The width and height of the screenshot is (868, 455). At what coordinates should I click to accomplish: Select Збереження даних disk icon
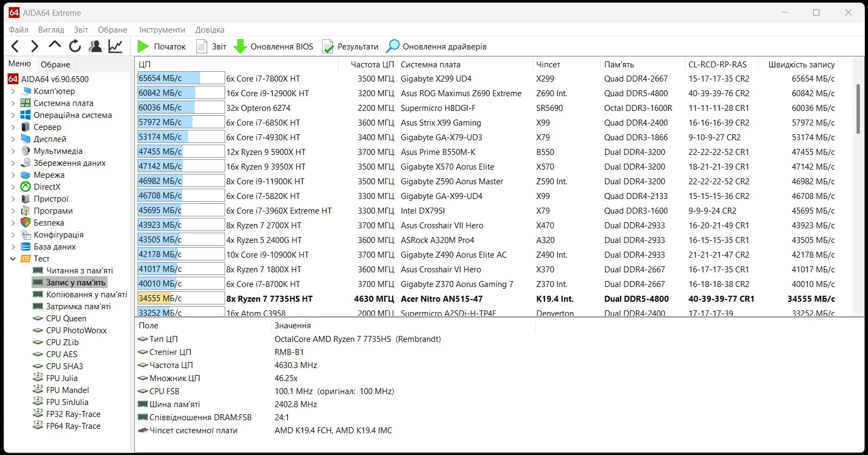click(x=26, y=163)
